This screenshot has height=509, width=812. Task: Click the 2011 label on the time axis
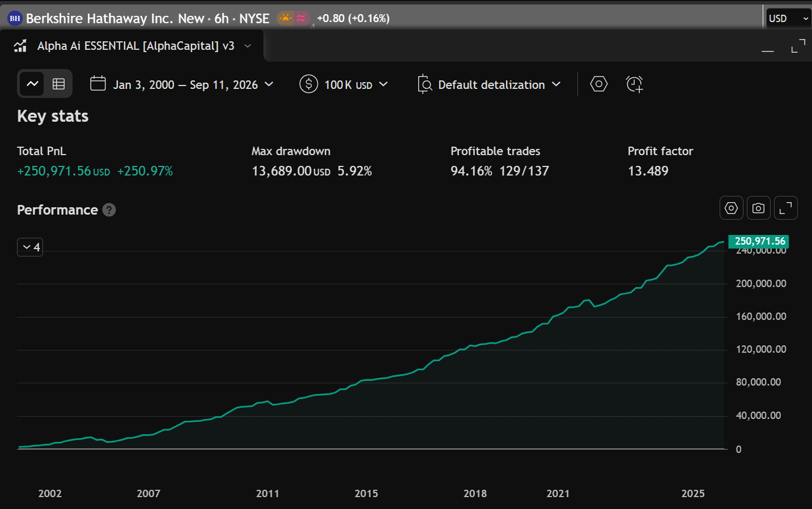tap(267, 494)
